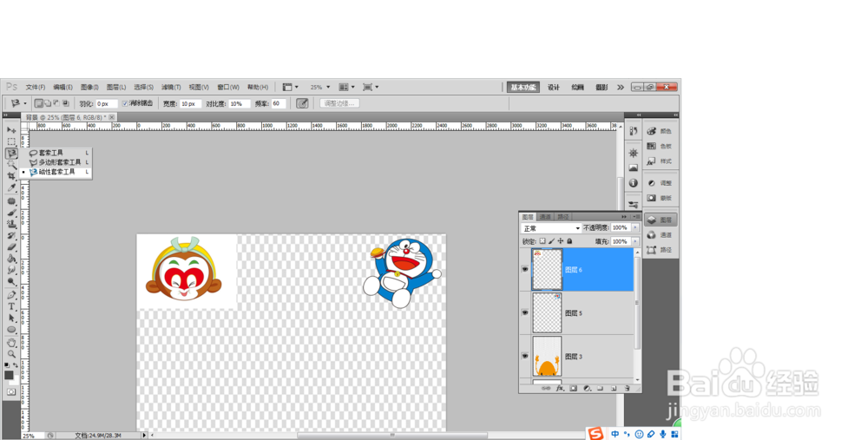Select the Rectangular Marquee tool
Image resolution: width=868 pixels, height=440 pixels.
(11, 141)
